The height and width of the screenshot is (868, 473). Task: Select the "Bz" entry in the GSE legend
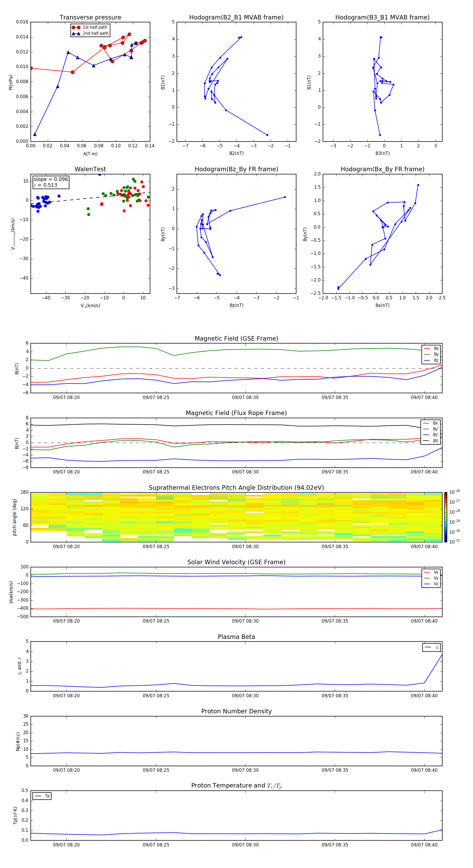pyautogui.click(x=431, y=360)
